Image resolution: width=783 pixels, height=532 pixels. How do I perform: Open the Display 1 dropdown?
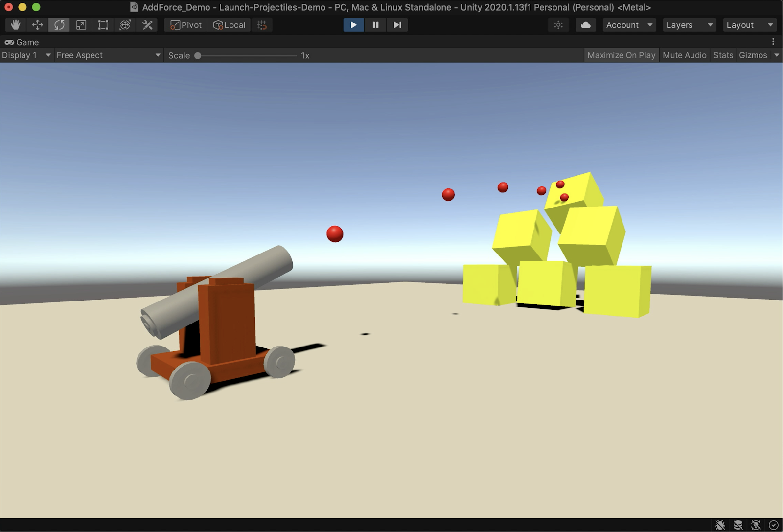click(x=26, y=55)
